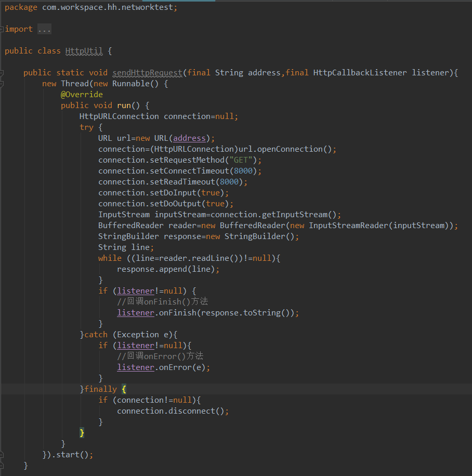Click fold end marker beside the last closing brace

pyautogui.click(x=2, y=466)
